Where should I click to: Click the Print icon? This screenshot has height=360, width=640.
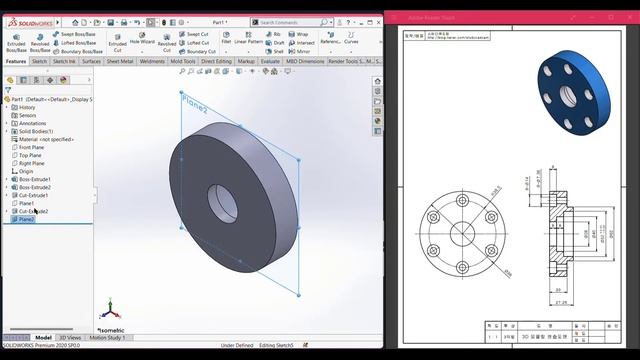pyautogui.click(x=124, y=22)
